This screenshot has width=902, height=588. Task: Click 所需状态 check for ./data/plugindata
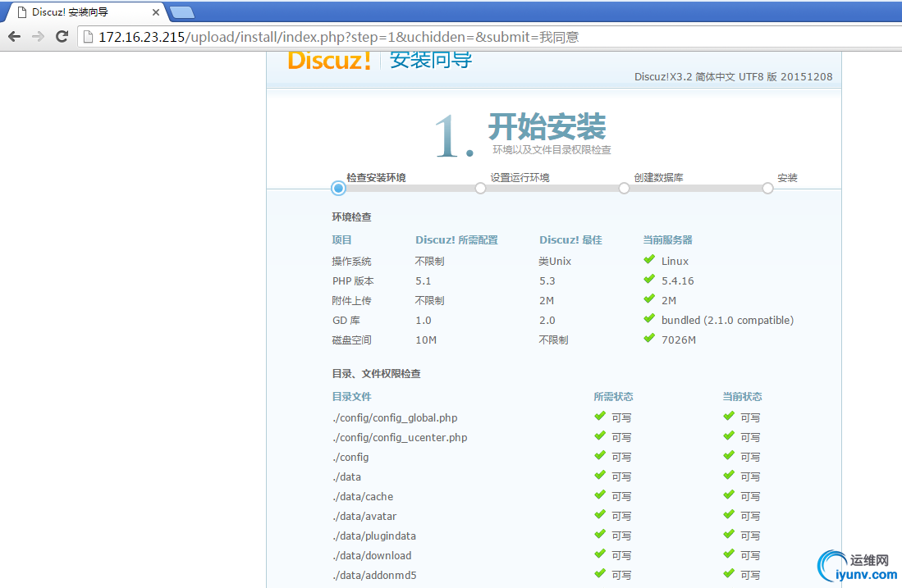click(600, 533)
